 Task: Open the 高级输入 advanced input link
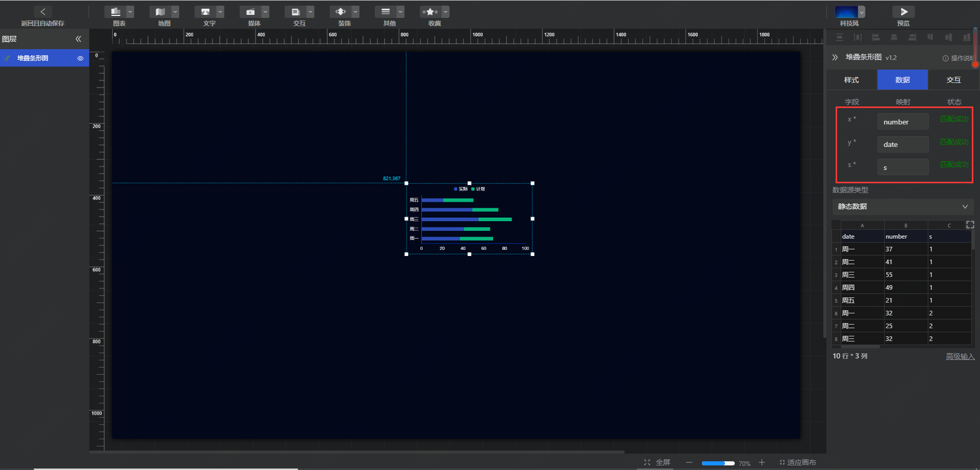[x=960, y=356]
